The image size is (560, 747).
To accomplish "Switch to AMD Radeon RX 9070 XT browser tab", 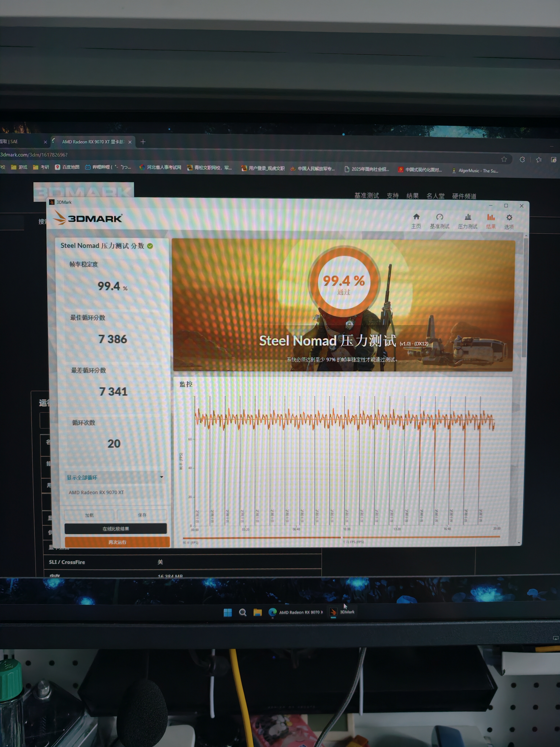I will tap(93, 142).
